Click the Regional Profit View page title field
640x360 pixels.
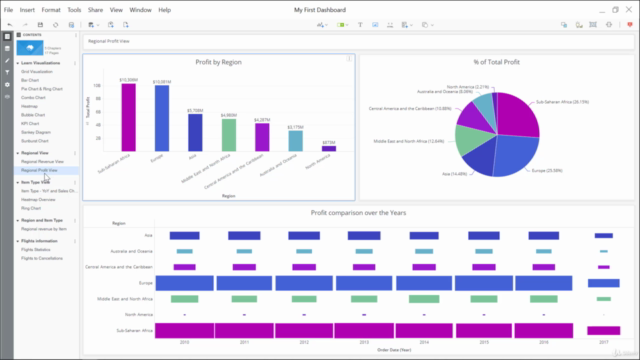click(358, 41)
